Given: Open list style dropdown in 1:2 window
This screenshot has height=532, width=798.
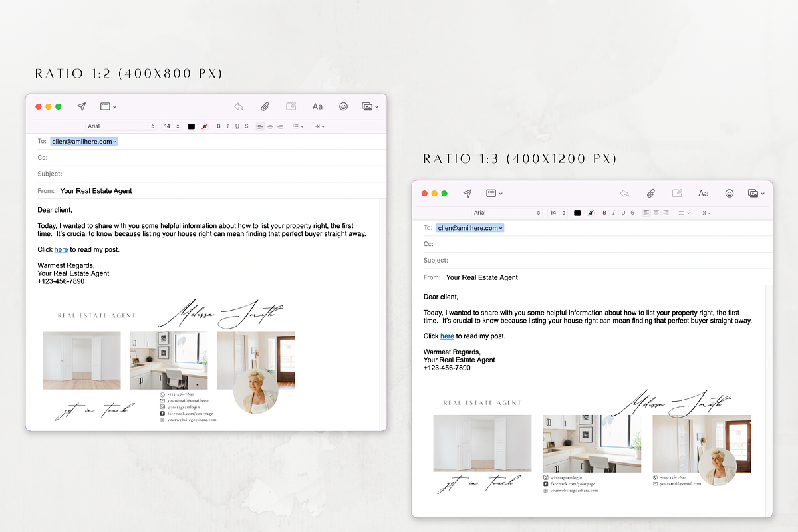Looking at the screenshot, I should 298,126.
